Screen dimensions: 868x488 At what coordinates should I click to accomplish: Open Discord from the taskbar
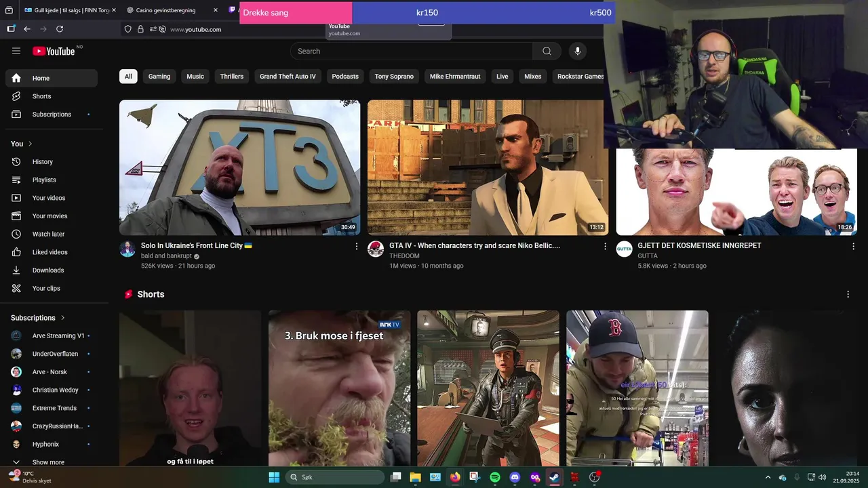tap(515, 477)
